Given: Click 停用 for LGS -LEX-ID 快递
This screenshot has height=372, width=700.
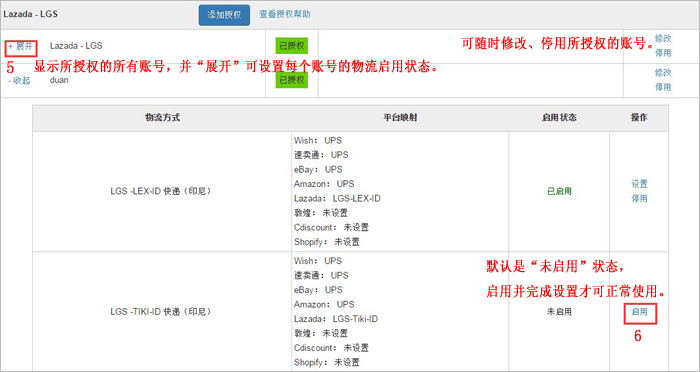Looking at the screenshot, I should tap(639, 198).
